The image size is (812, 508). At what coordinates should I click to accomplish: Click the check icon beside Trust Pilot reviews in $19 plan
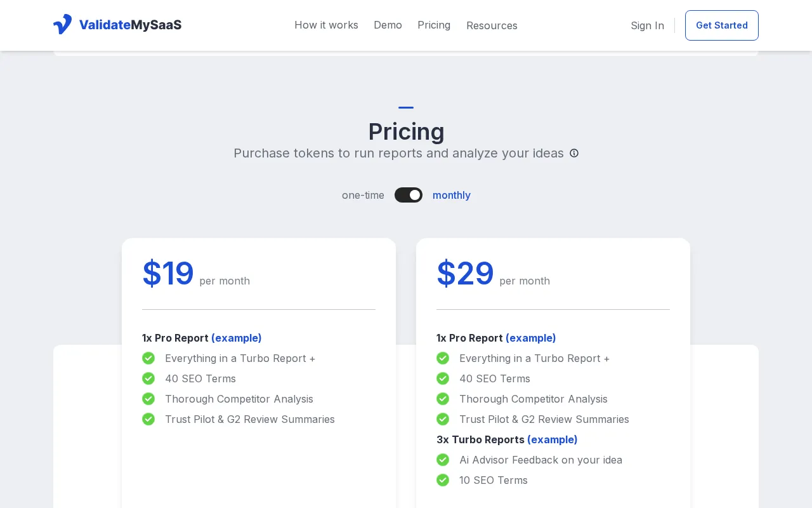(148, 419)
